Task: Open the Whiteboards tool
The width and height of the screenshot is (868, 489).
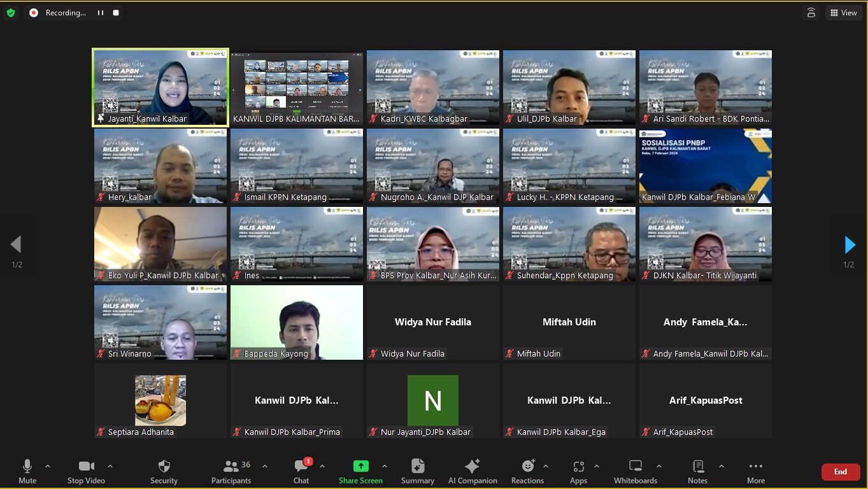Action: point(635,471)
